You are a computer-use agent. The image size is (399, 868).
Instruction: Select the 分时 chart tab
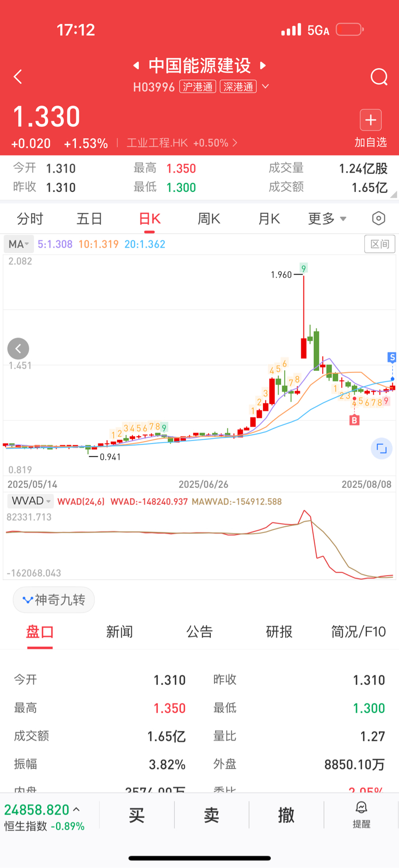[x=30, y=219]
